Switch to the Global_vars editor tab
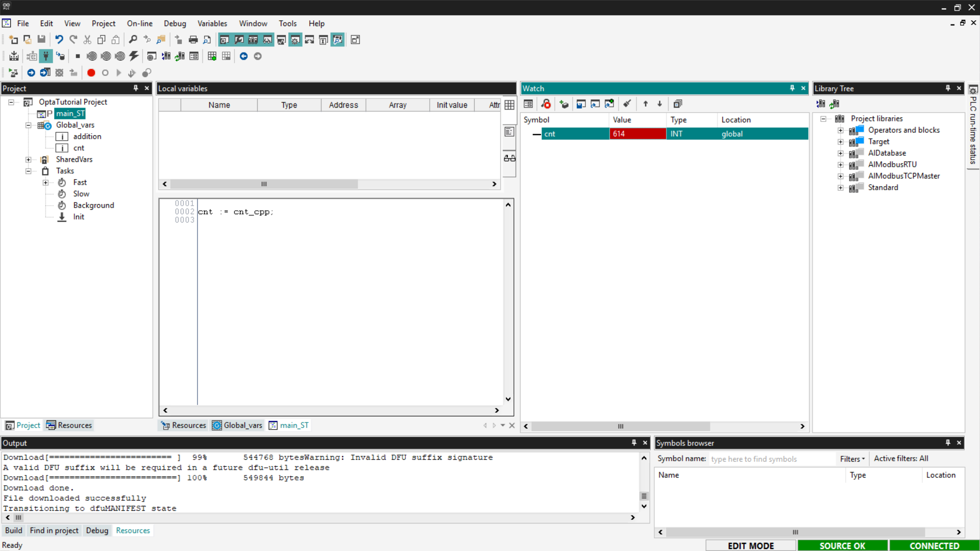This screenshot has height=551, width=980. pyautogui.click(x=238, y=425)
